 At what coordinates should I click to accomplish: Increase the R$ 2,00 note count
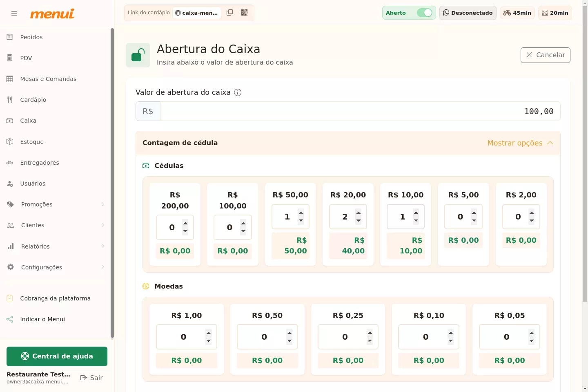point(532,213)
